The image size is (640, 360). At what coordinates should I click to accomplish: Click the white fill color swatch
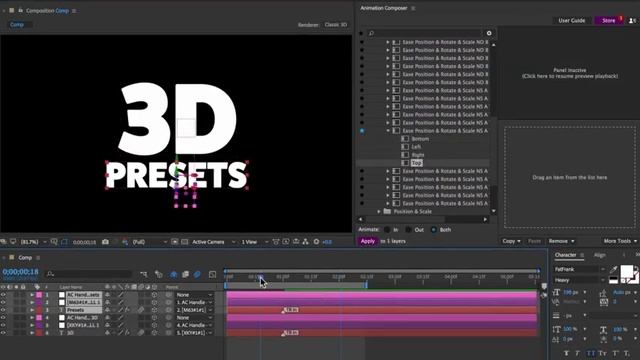627,271
